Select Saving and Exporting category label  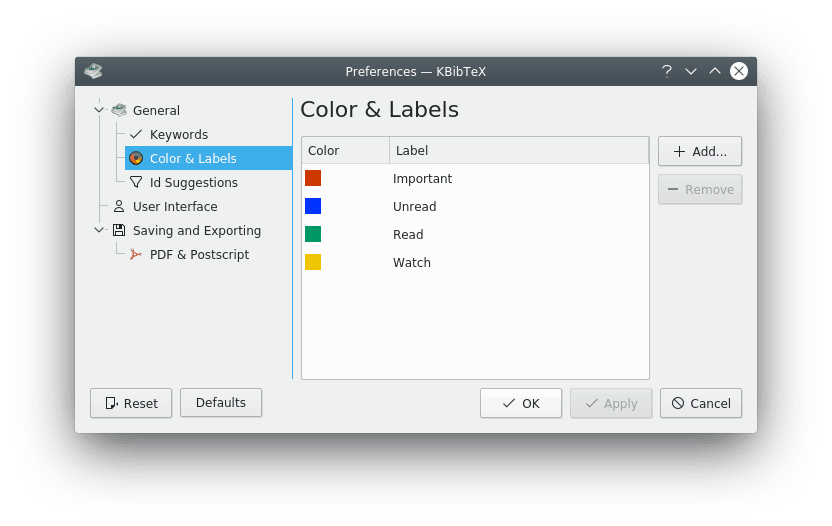point(197,230)
